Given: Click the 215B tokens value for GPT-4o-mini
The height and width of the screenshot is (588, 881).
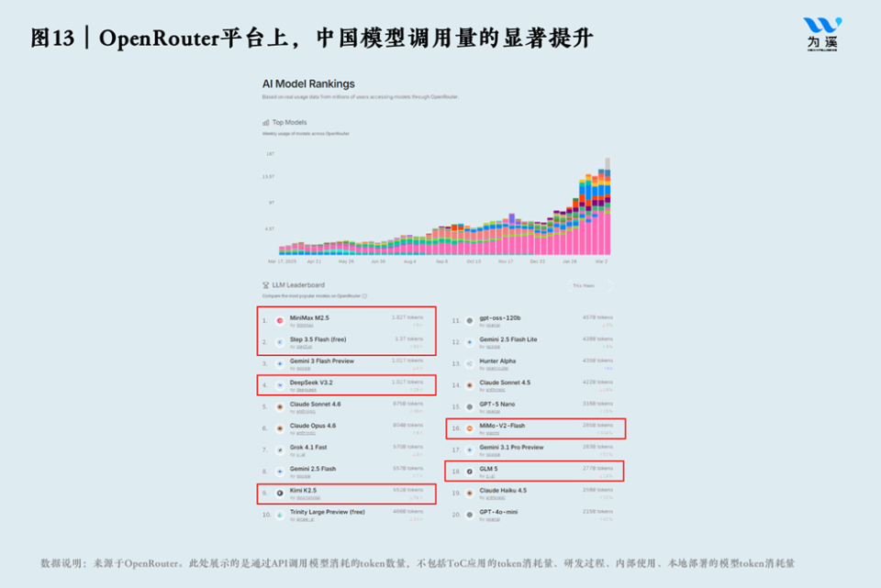Looking at the screenshot, I should point(597,512).
